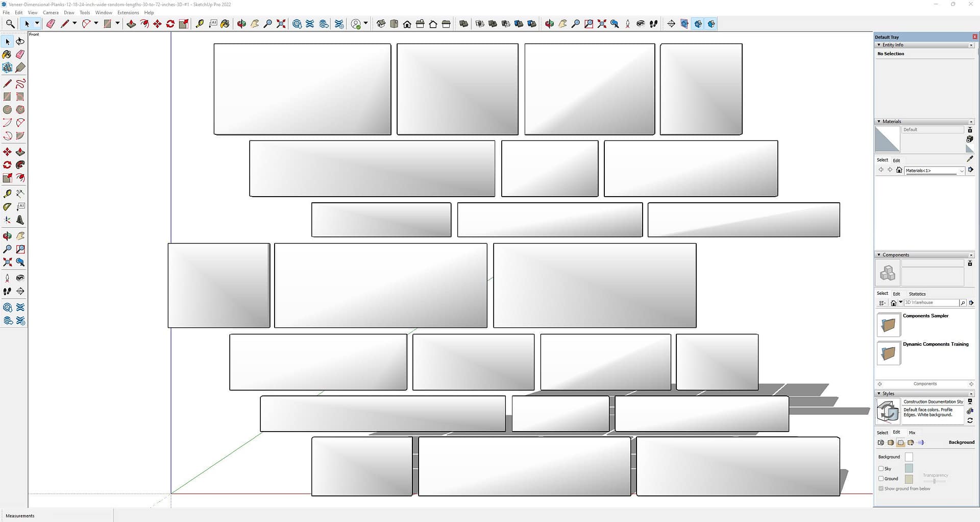
Task: Open the Materials<1> library dropdown
Action: pos(962,171)
